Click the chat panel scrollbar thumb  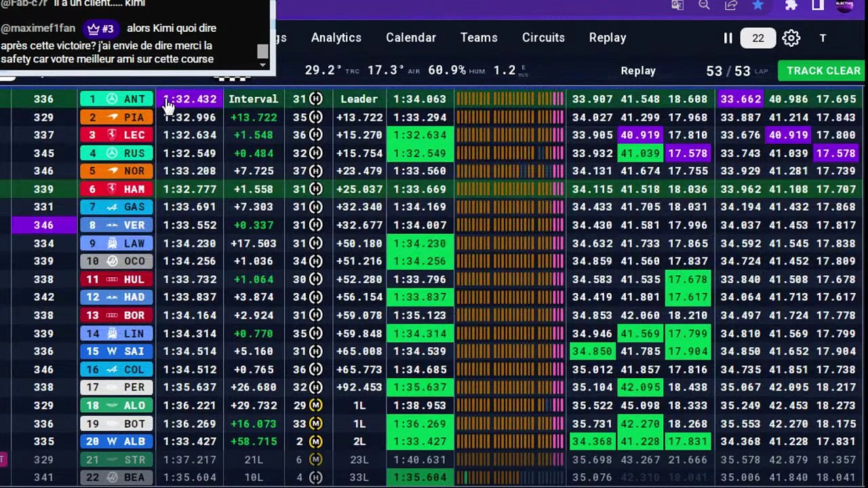click(x=262, y=52)
